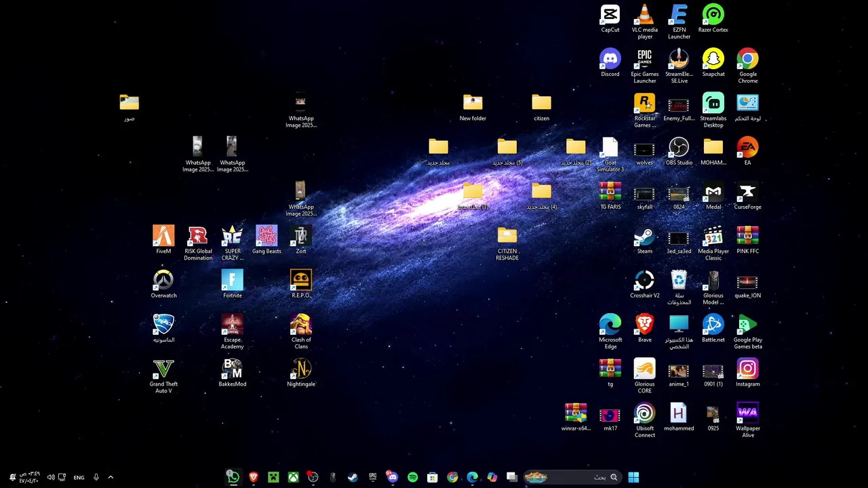
Task: Select the Fortnite desktop icon
Action: (232, 284)
